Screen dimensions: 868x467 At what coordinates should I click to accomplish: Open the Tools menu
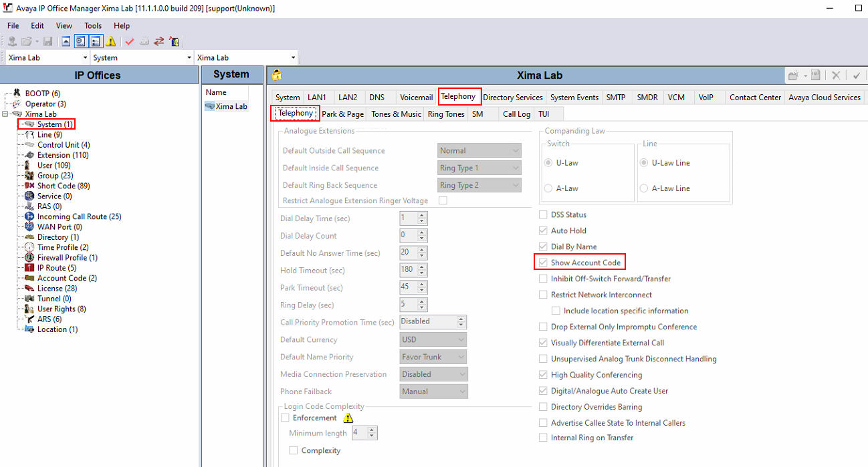pos(92,25)
